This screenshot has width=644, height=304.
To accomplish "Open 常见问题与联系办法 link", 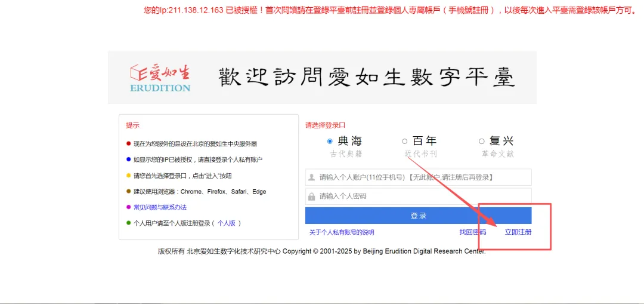I will click(x=160, y=207).
